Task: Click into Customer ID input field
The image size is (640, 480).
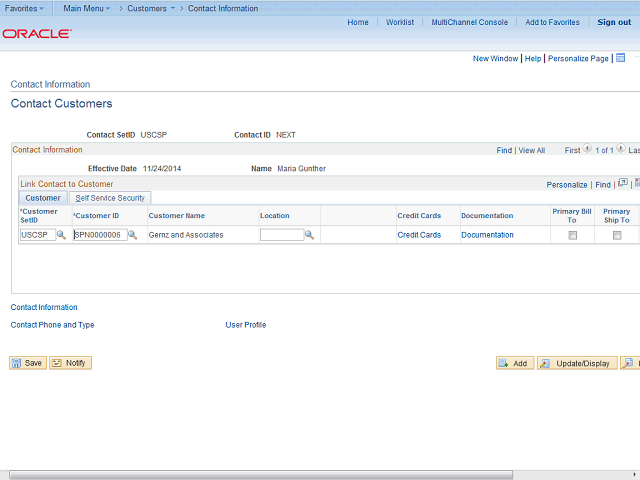Action: [x=100, y=235]
